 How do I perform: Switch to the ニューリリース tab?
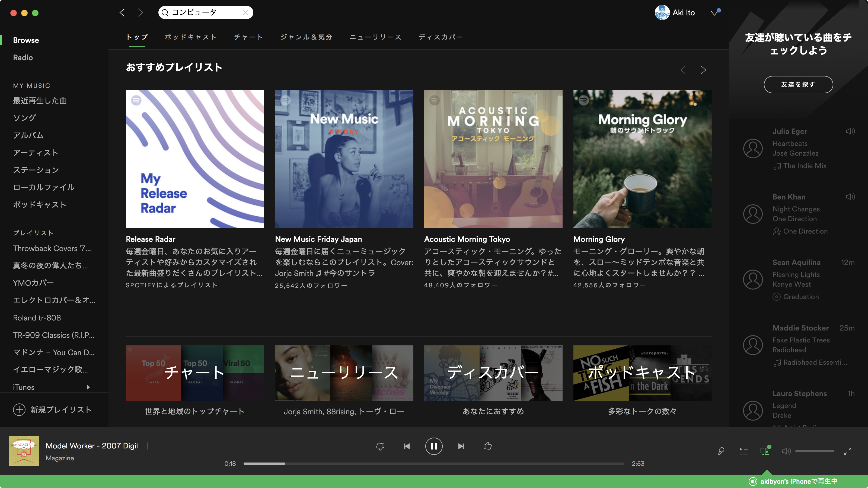point(376,37)
